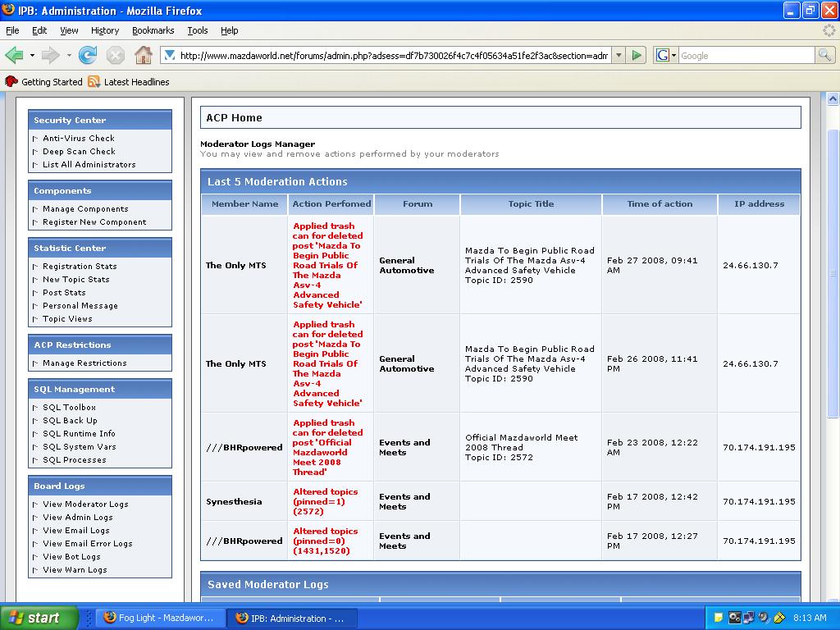Viewport: 840px width, 630px height.
Task: Click the Google search input field
Action: click(746, 55)
